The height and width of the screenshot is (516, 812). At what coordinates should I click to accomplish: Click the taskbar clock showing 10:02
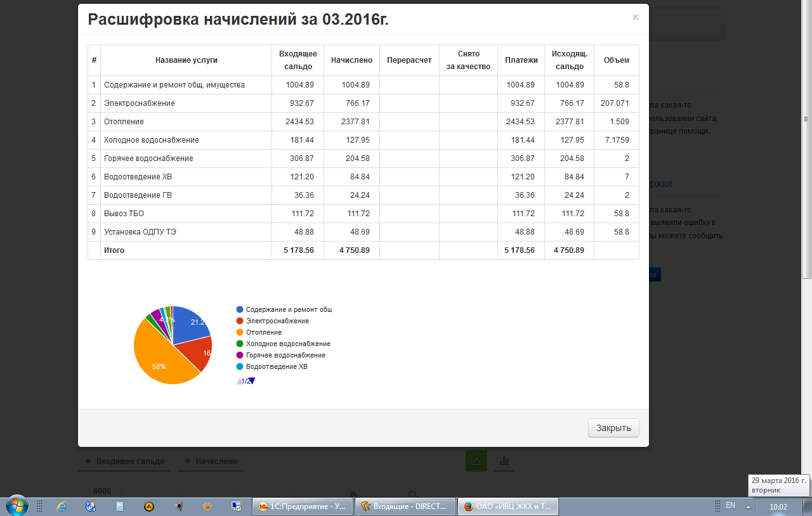pos(778,507)
